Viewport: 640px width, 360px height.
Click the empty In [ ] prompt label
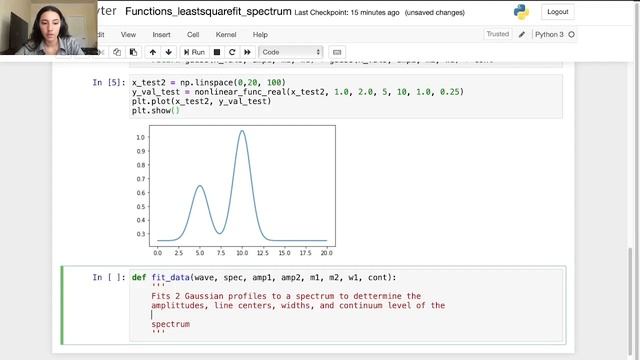tap(109, 278)
